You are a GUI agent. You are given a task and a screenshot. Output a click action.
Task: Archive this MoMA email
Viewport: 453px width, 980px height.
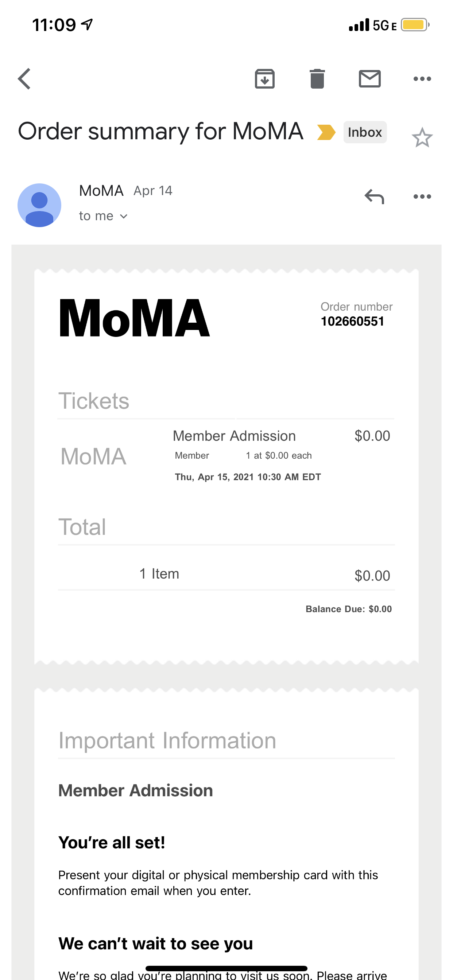tap(264, 79)
